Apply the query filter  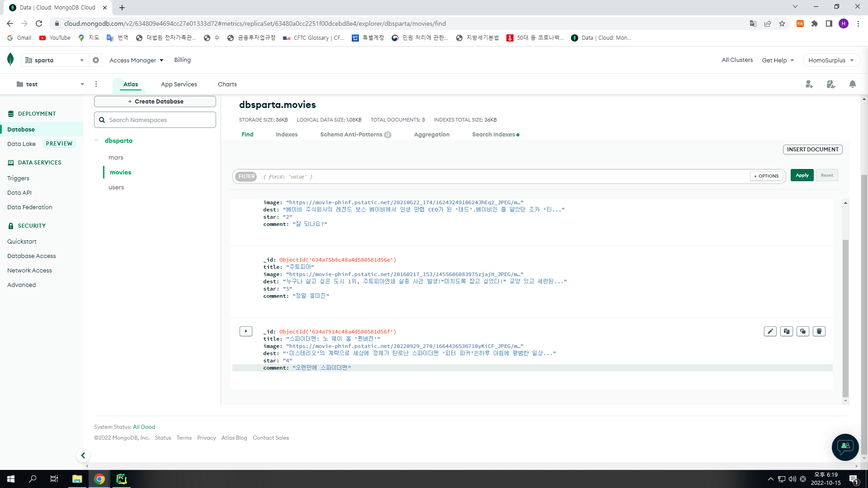(802, 175)
